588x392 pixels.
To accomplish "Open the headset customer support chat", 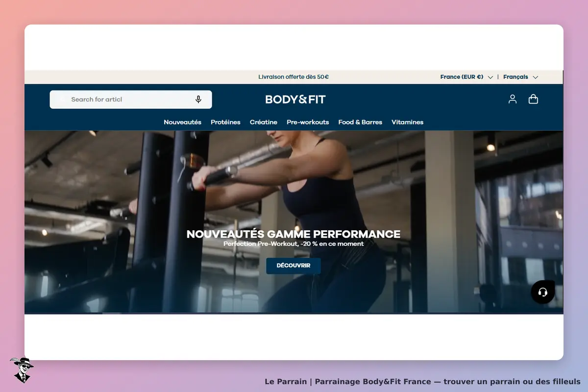I will pyautogui.click(x=542, y=292).
